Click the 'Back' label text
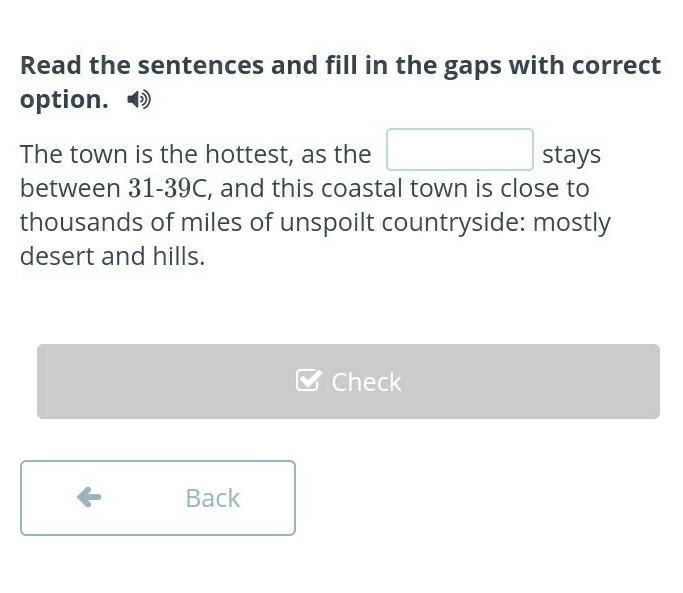 [212, 497]
